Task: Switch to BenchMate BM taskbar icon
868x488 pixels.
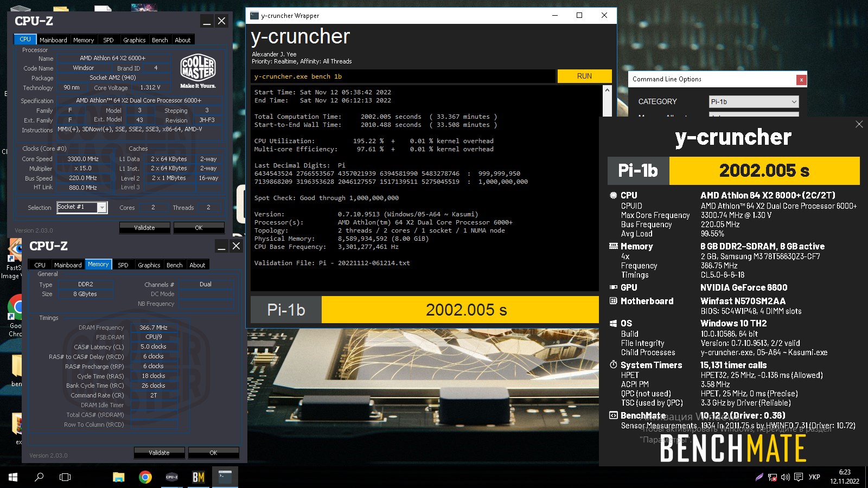Action: click(198, 477)
